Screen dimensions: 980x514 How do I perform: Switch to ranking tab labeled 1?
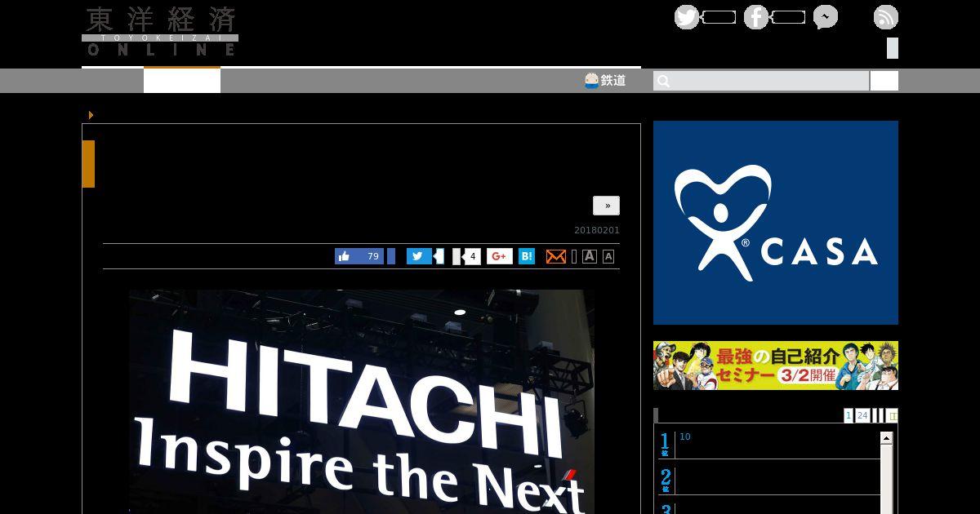[849, 415]
